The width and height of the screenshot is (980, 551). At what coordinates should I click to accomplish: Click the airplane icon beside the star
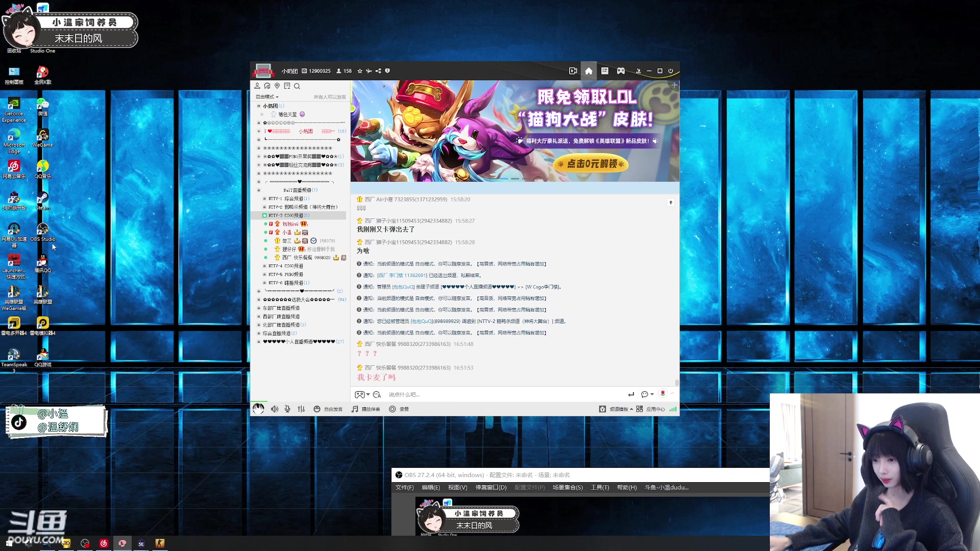coord(369,71)
